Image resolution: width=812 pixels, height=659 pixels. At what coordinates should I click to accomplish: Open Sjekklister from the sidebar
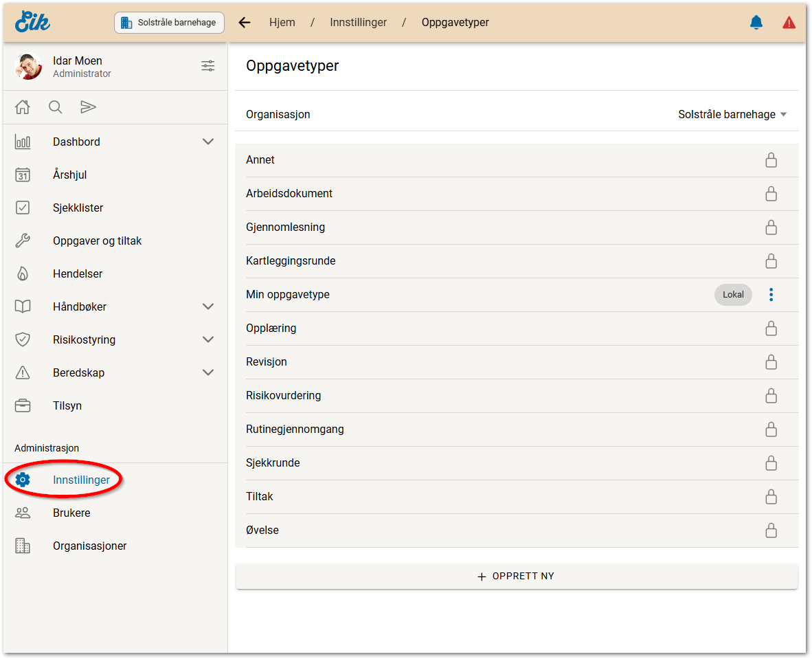pyautogui.click(x=78, y=208)
